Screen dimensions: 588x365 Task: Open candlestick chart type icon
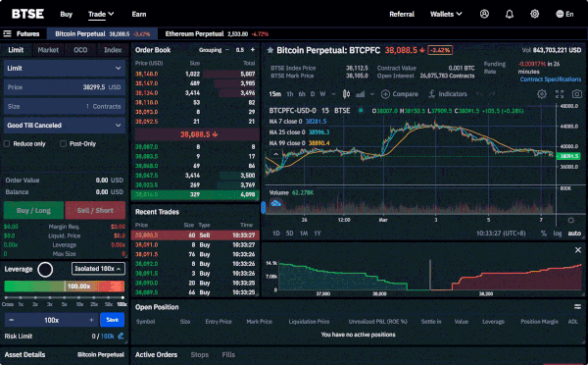click(346, 94)
